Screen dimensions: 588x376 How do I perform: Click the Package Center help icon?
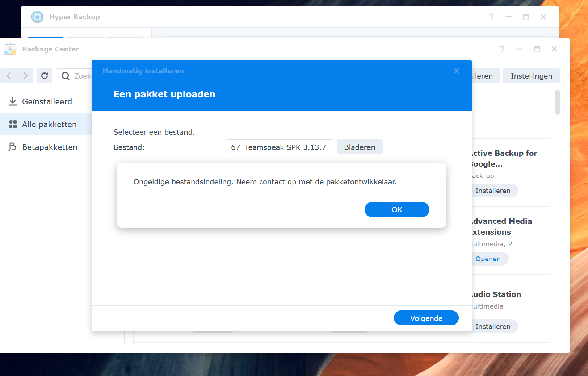[x=502, y=49]
